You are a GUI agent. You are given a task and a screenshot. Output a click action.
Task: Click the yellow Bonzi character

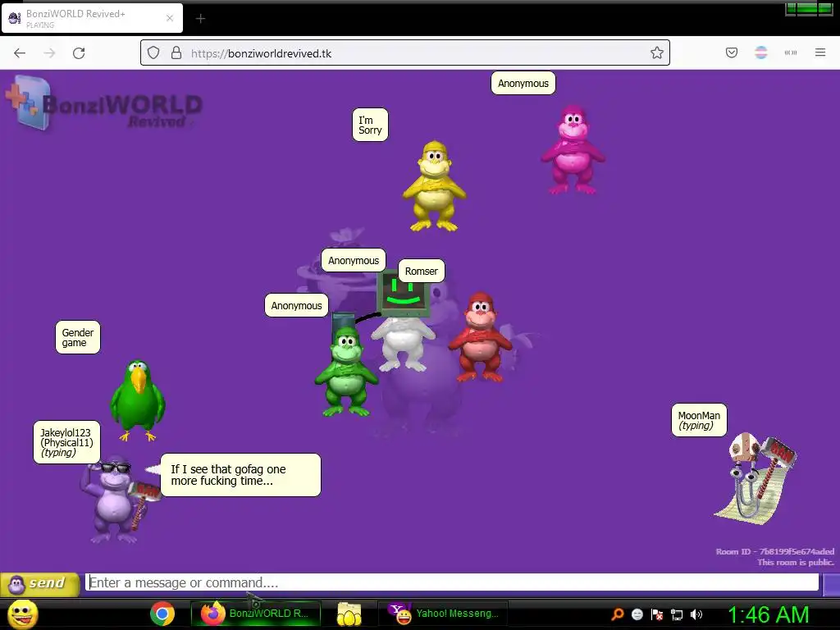[x=435, y=186]
